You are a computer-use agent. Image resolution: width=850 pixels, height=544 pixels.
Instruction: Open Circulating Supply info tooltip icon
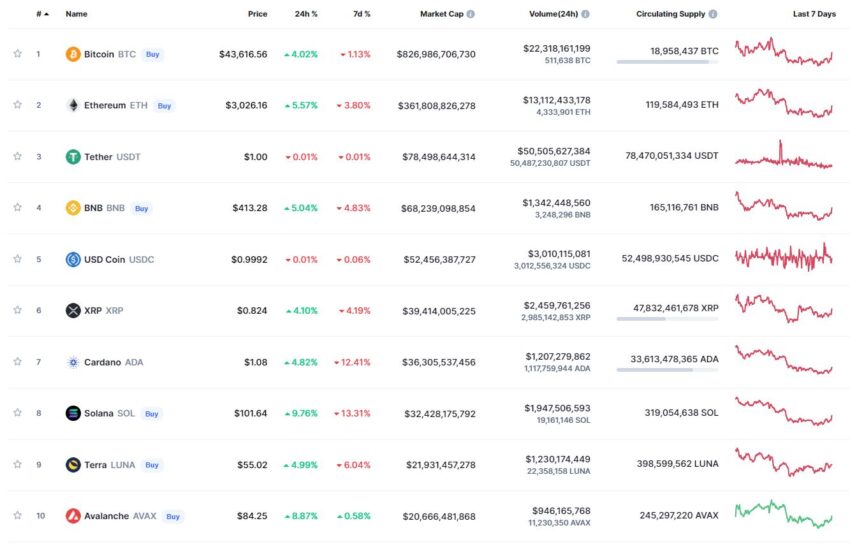pyautogui.click(x=713, y=14)
